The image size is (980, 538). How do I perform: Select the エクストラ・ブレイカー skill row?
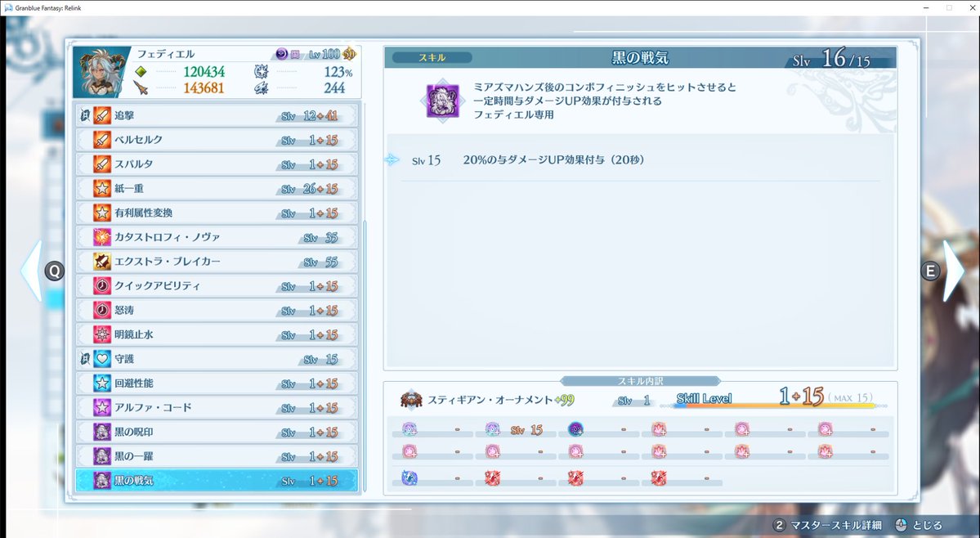[217, 262]
